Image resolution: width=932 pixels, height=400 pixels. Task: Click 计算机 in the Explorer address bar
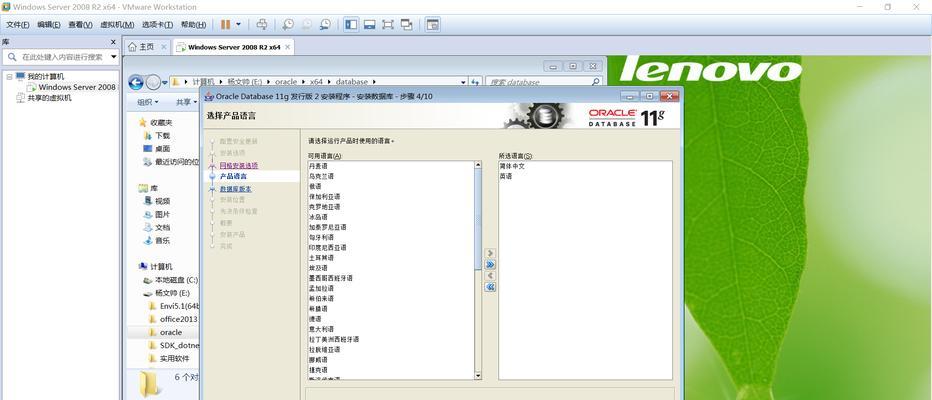[x=203, y=81]
